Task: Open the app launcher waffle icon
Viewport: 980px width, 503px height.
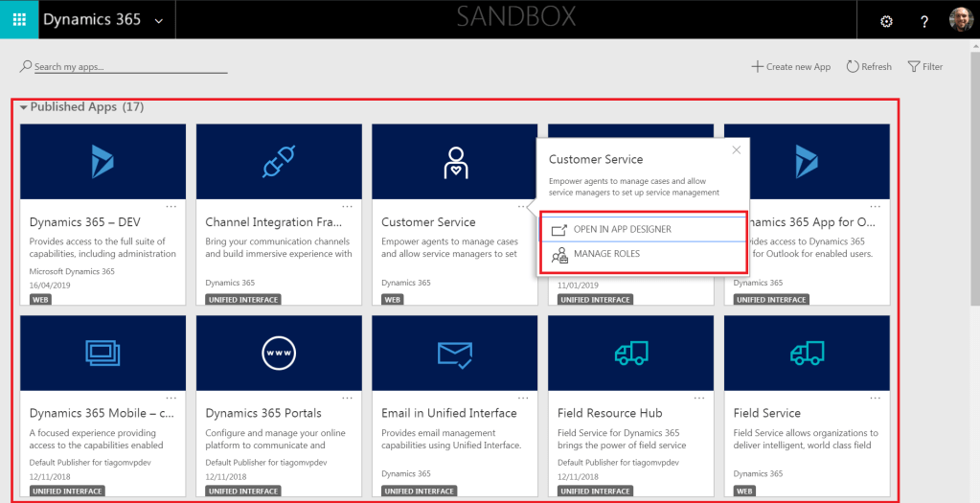Action: [x=19, y=19]
